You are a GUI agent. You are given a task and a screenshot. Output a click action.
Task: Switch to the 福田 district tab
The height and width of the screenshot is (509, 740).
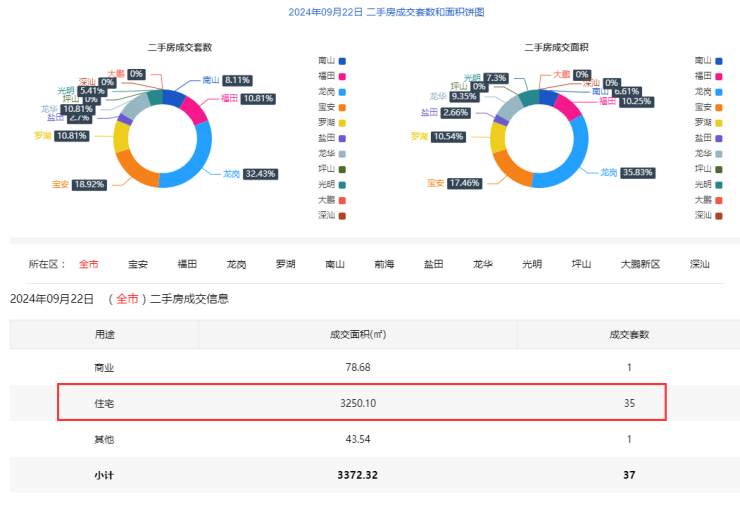187,264
